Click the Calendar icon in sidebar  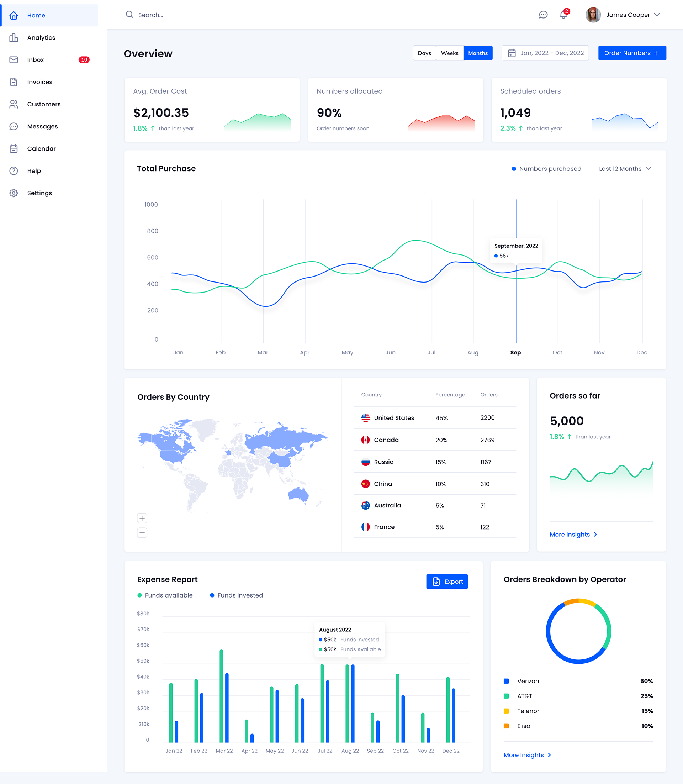(x=14, y=149)
